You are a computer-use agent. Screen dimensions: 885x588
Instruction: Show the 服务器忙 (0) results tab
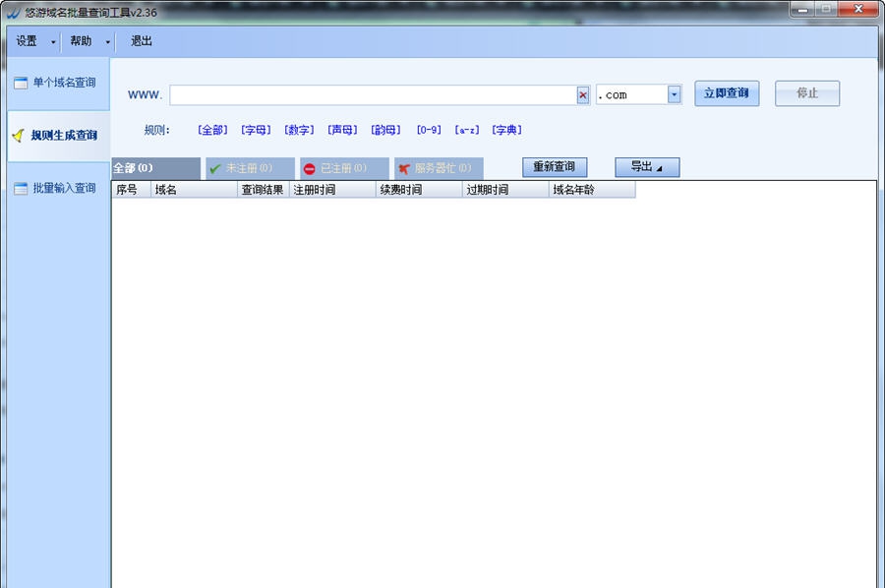pos(439,168)
